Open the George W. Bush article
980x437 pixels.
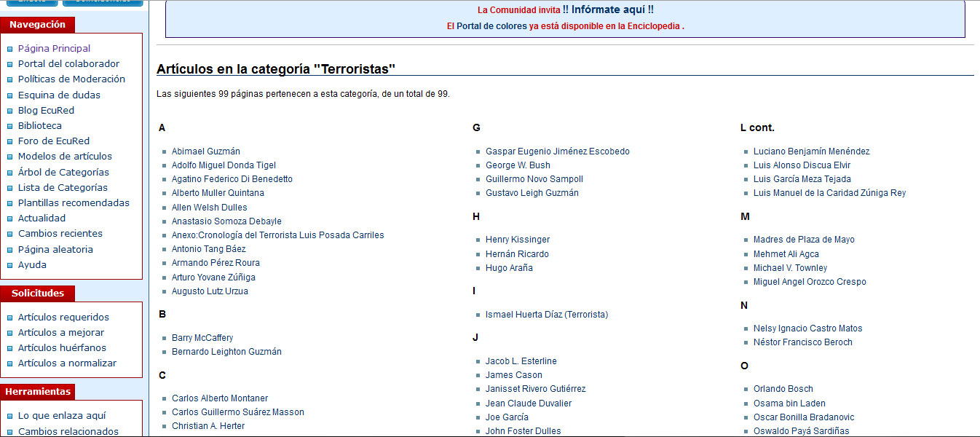tap(518, 165)
